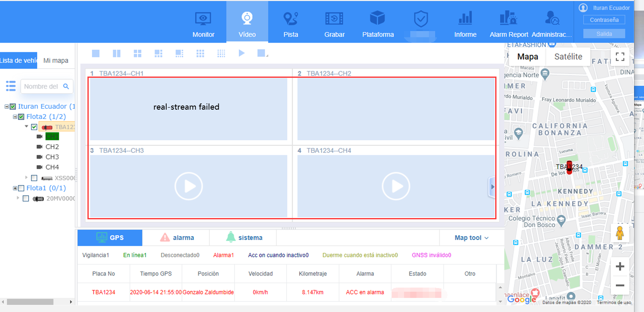This screenshot has height=312, width=644.
Task: Click the Salida logout button
Action: [604, 34]
